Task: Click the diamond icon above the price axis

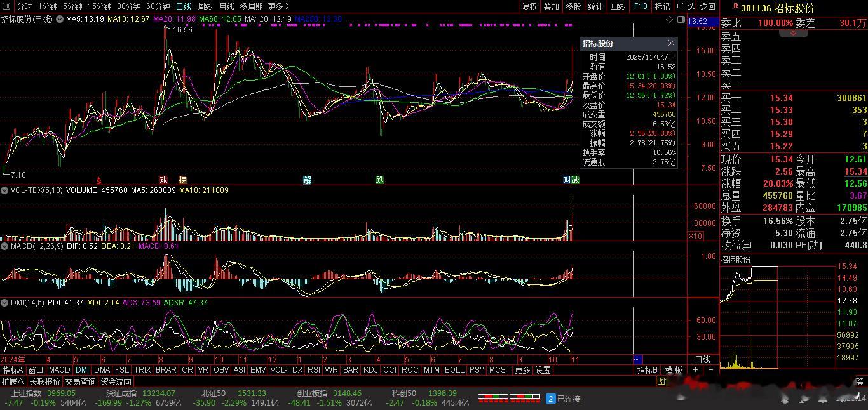Action: [670, 20]
